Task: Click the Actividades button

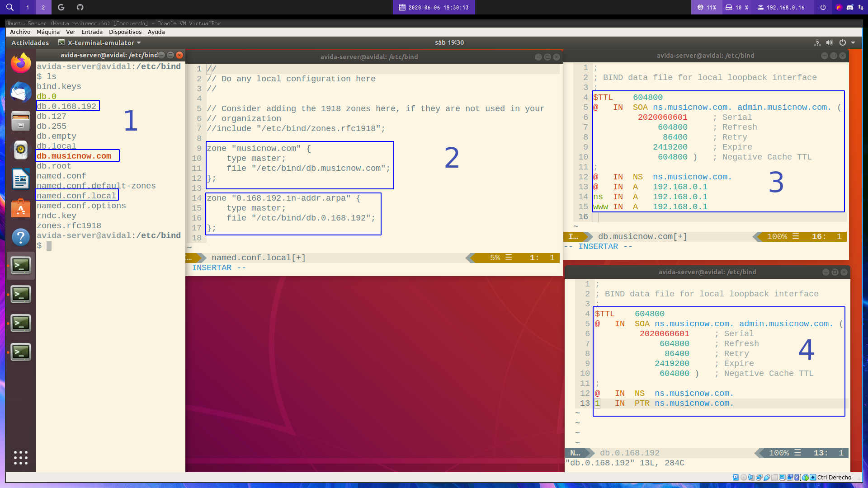Action: [x=30, y=42]
